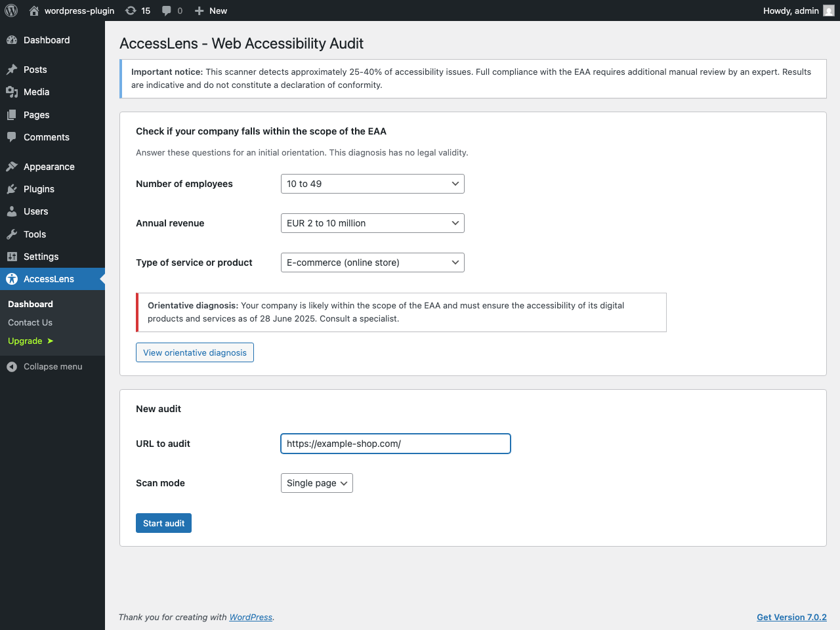Click the green arrow next to Upgrade
The width and height of the screenshot is (840, 630).
tap(50, 341)
